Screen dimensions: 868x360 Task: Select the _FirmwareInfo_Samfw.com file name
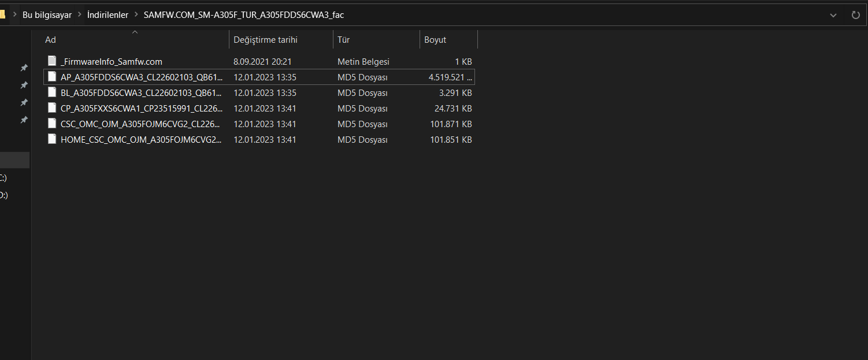click(x=112, y=61)
